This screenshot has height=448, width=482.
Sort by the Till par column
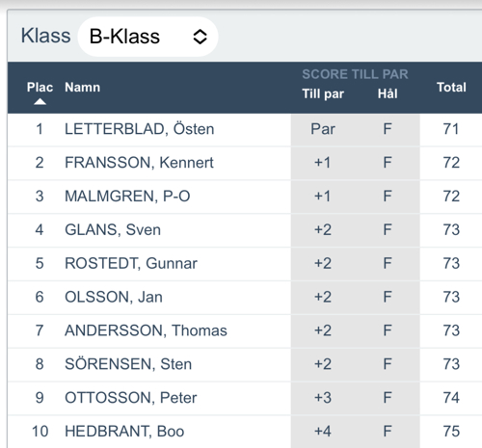click(x=323, y=94)
